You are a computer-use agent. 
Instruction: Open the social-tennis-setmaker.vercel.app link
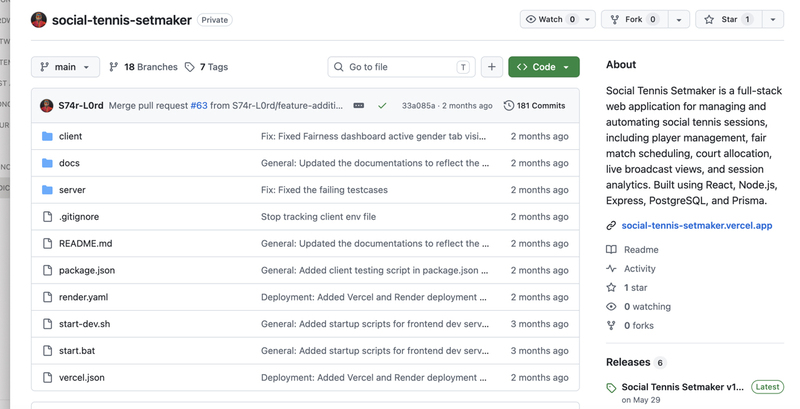point(697,225)
